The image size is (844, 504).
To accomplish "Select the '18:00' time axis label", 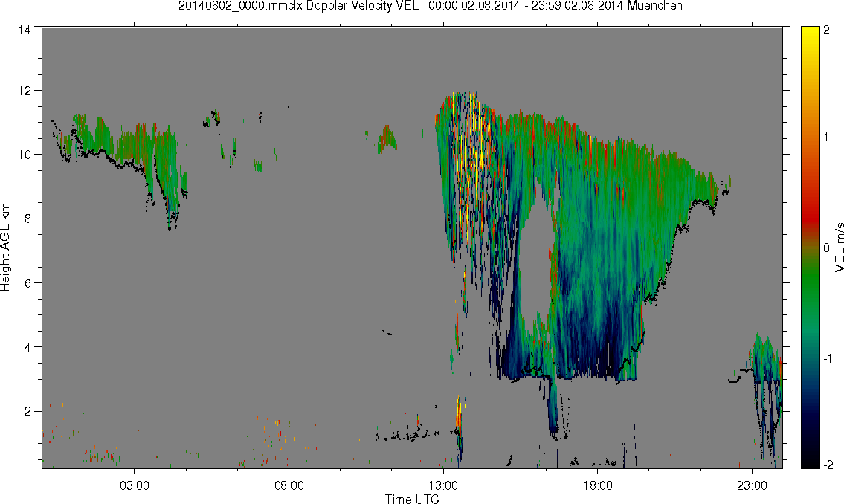I will 597,485.
